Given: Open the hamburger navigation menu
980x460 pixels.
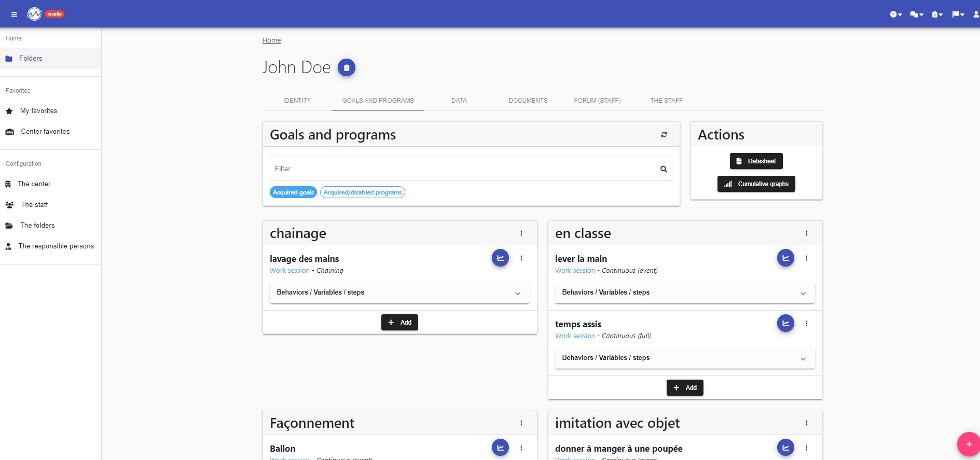Looking at the screenshot, I should [14, 14].
